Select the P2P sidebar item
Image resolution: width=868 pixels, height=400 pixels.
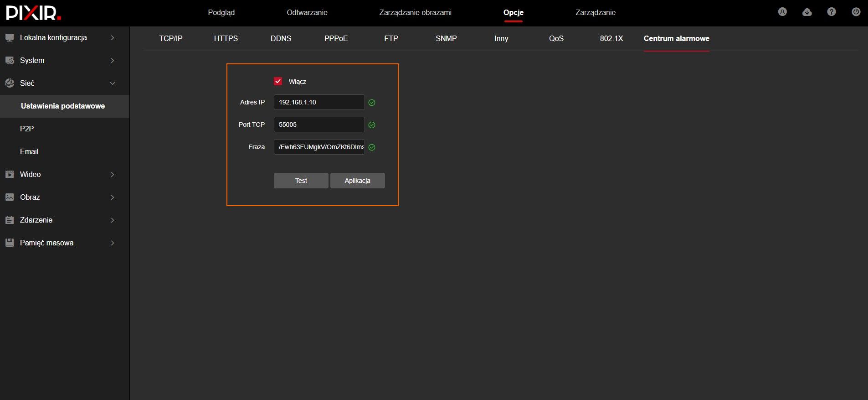point(27,129)
